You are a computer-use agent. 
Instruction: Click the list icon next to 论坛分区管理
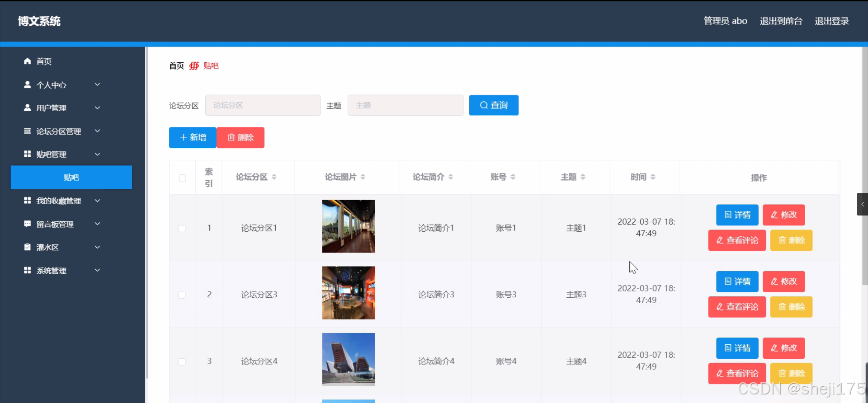tap(28, 131)
